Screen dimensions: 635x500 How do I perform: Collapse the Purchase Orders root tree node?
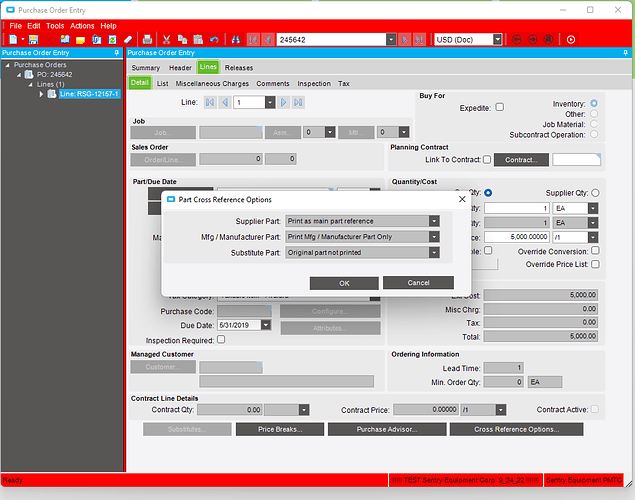(7, 65)
